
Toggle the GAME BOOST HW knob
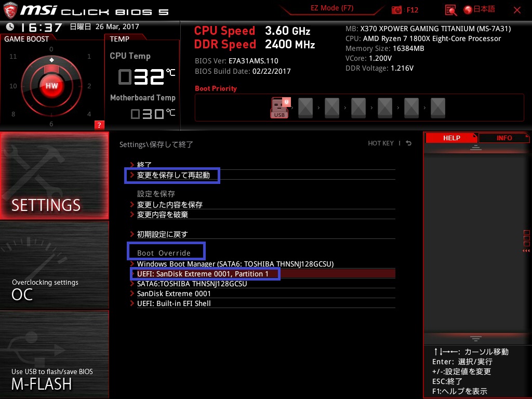[x=51, y=86]
